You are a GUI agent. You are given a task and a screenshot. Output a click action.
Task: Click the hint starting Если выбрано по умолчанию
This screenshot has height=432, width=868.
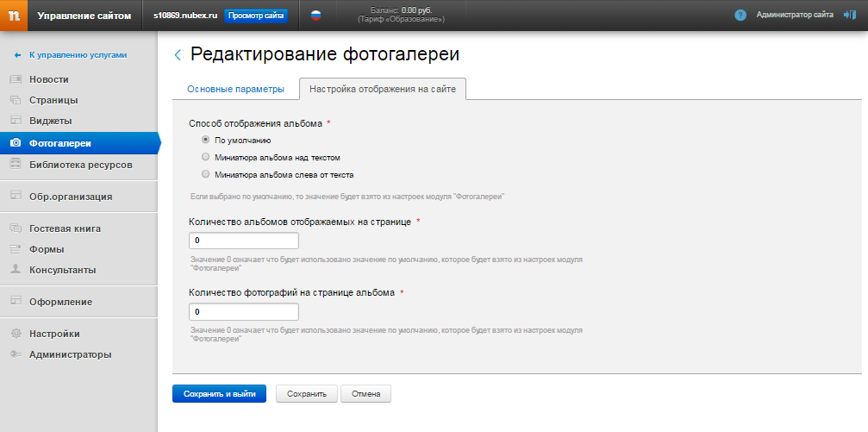point(347,197)
